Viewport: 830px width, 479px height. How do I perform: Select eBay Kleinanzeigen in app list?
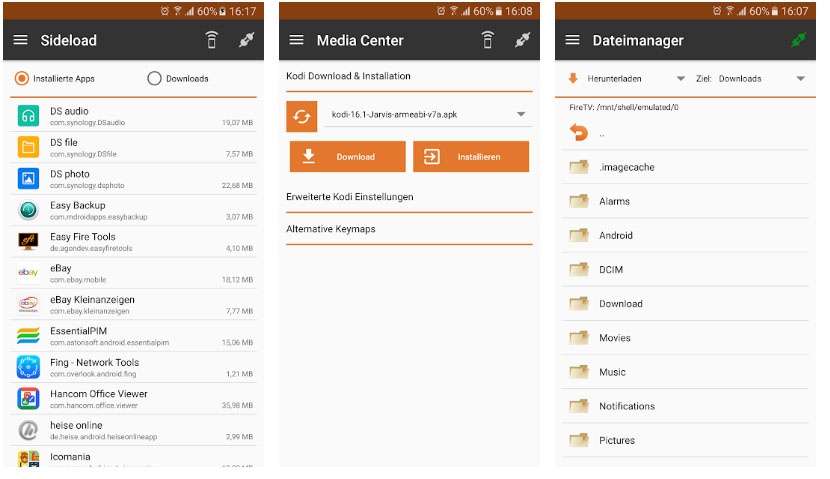pyautogui.click(x=133, y=305)
